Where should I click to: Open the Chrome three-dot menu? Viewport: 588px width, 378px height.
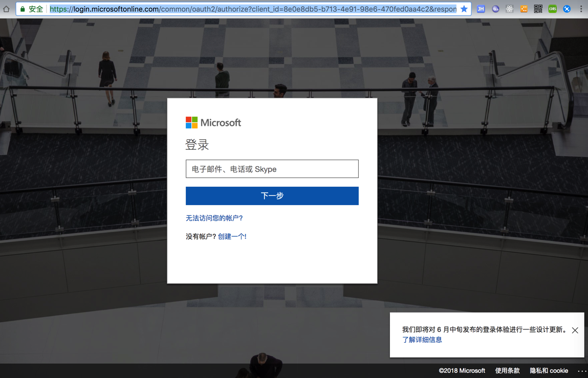coord(581,9)
